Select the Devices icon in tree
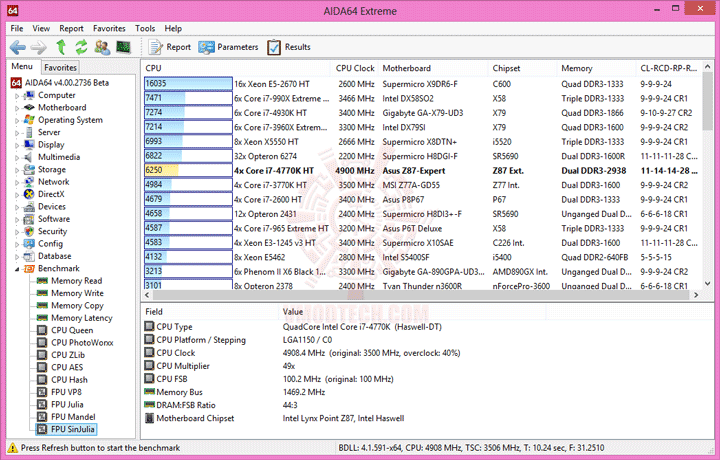The height and width of the screenshot is (460, 720). (x=29, y=207)
